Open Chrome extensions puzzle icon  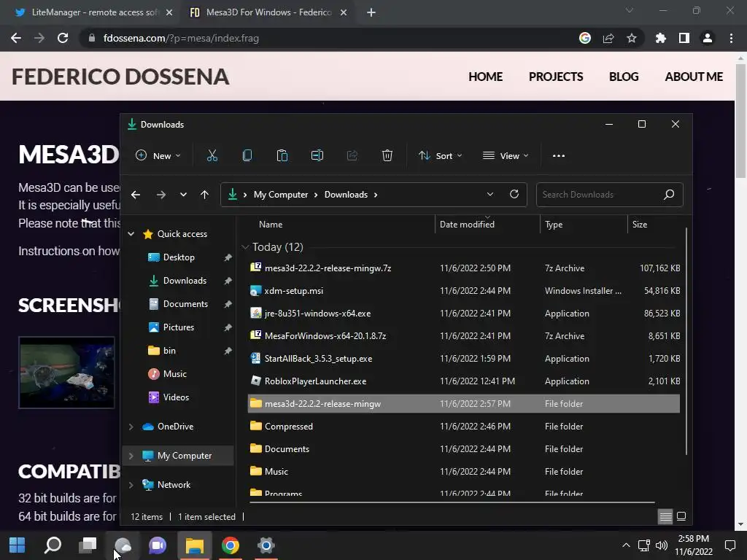tap(661, 38)
